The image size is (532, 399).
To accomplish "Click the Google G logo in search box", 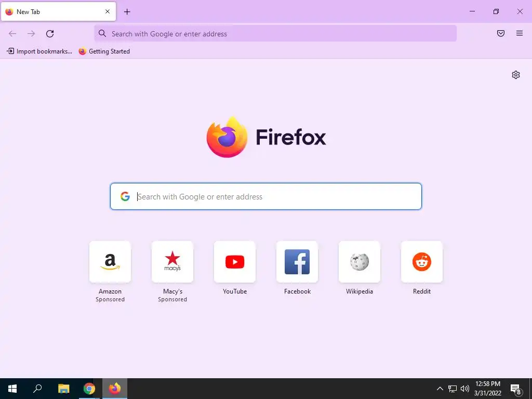I will [125, 196].
